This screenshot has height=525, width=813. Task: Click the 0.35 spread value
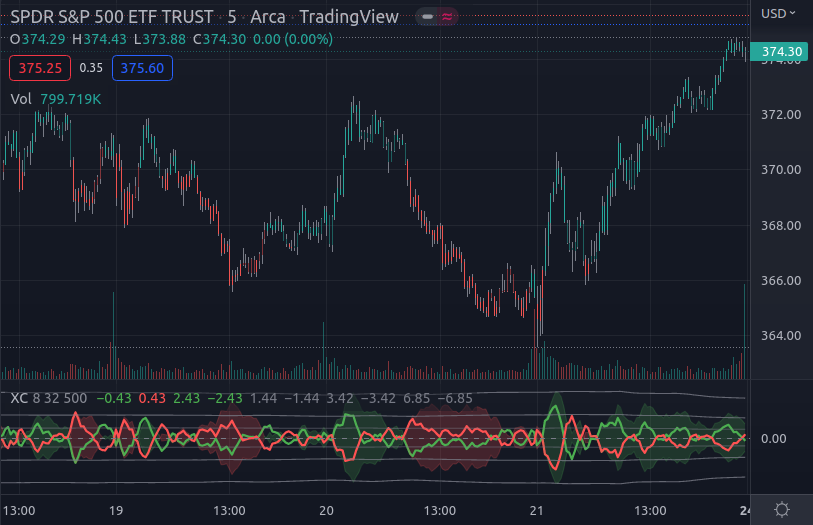[91, 68]
